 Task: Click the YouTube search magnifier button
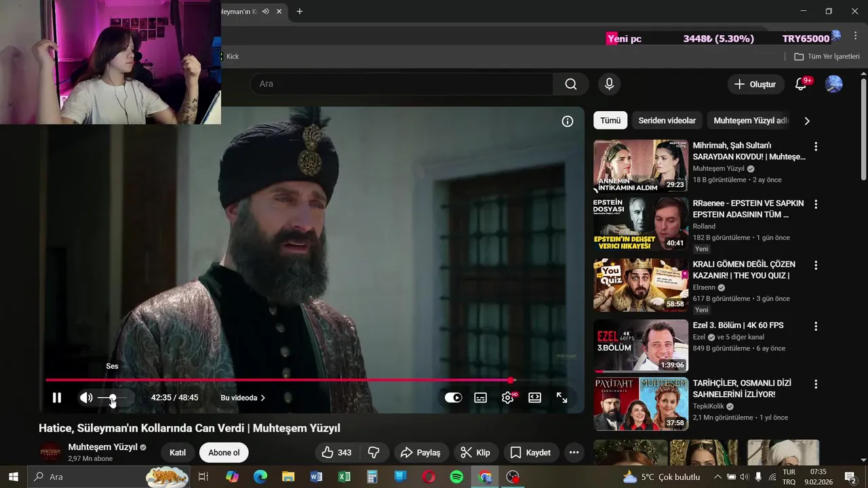(x=571, y=84)
